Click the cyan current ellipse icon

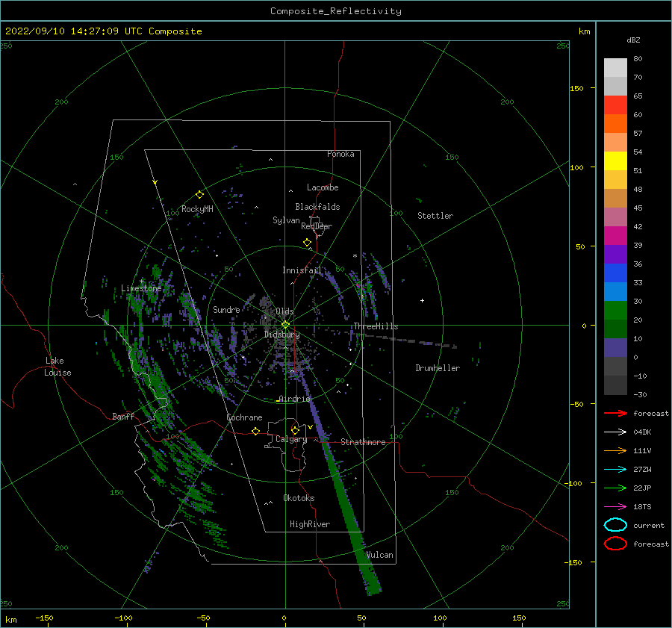tap(615, 525)
